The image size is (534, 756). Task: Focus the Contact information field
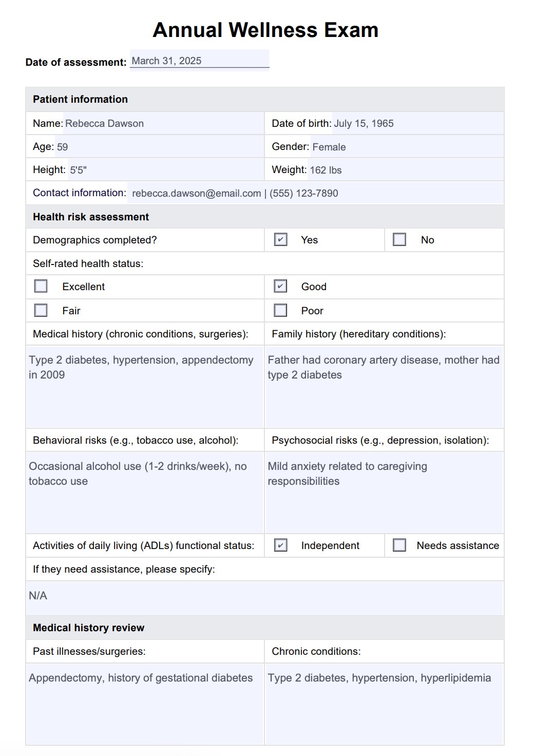314,194
